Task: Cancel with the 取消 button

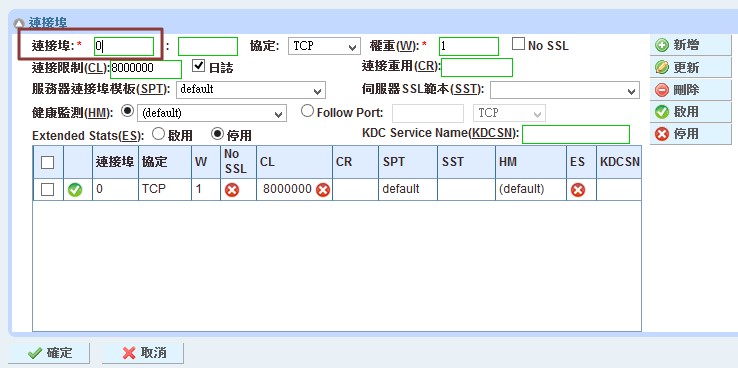Action: pos(143,353)
